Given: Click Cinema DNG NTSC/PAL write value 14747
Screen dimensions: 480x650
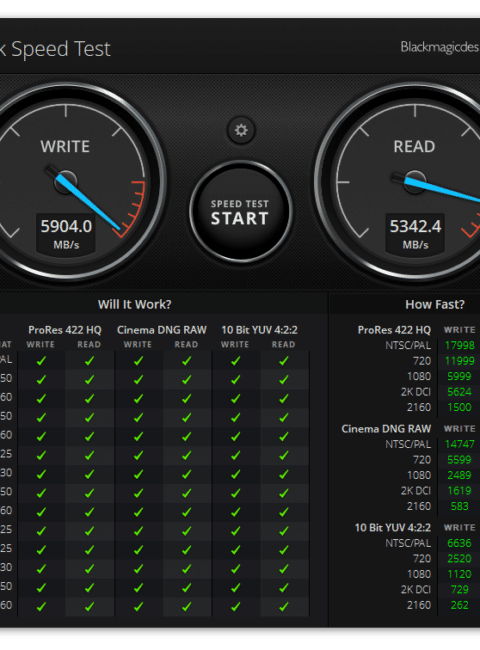Looking at the screenshot, I should click(459, 444).
